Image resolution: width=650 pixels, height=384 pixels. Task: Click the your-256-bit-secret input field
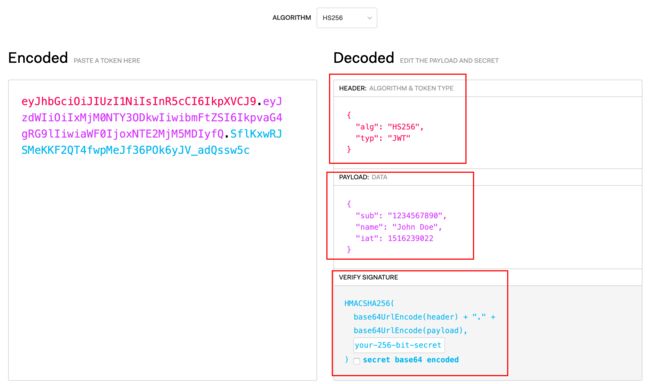point(398,345)
